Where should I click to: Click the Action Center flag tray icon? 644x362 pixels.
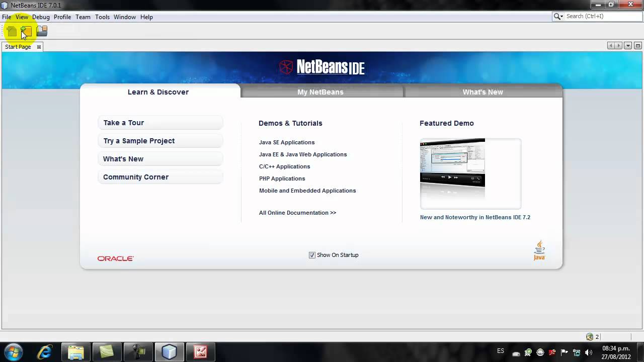point(565,352)
